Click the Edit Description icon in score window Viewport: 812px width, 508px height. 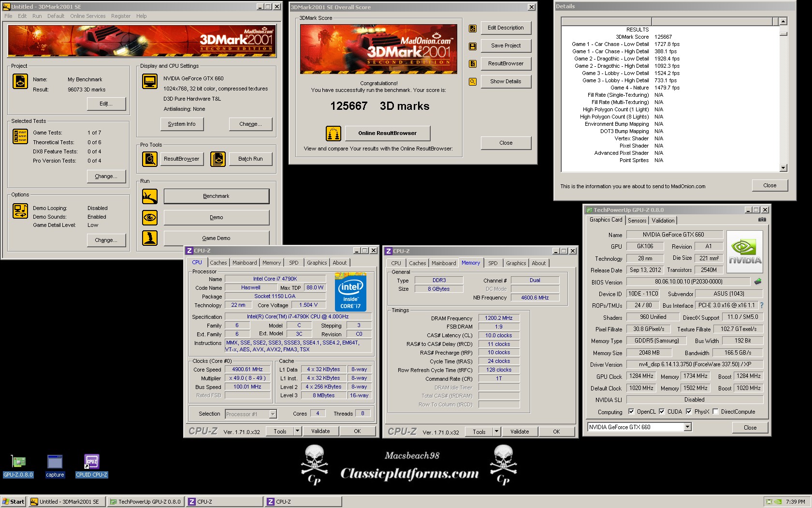tap(473, 29)
